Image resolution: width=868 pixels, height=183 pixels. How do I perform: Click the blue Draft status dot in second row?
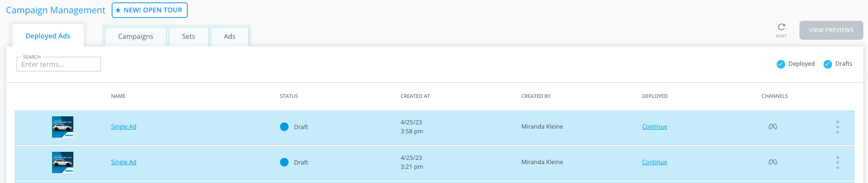point(284,162)
